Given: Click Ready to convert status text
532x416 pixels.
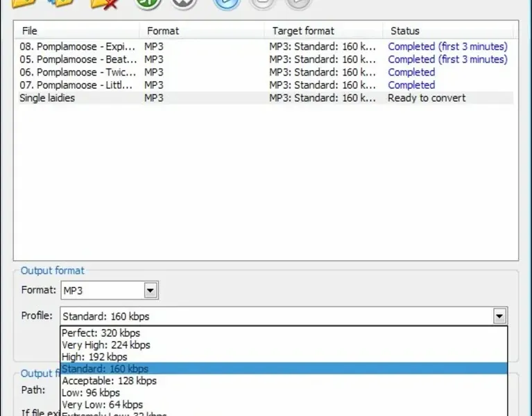Looking at the screenshot, I should pyautogui.click(x=427, y=98).
